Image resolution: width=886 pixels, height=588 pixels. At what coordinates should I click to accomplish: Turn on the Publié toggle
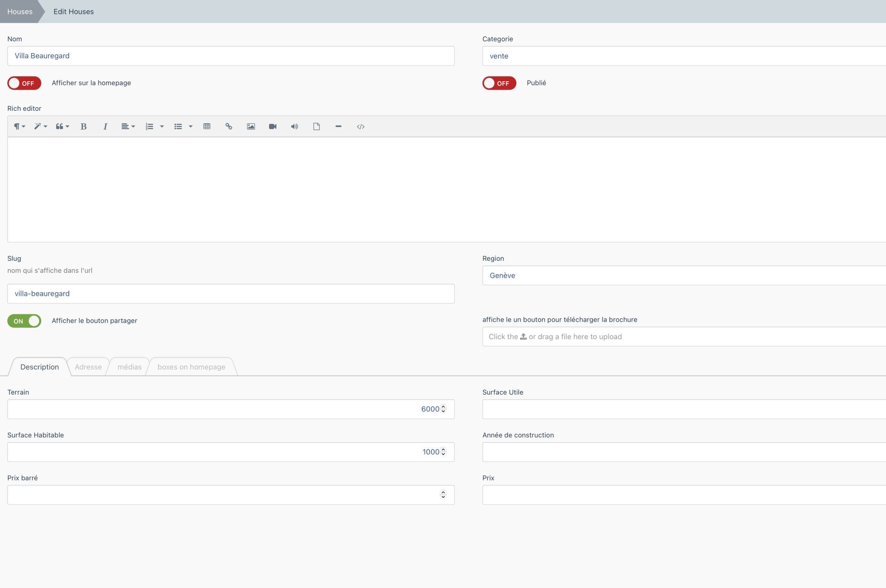tap(499, 83)
